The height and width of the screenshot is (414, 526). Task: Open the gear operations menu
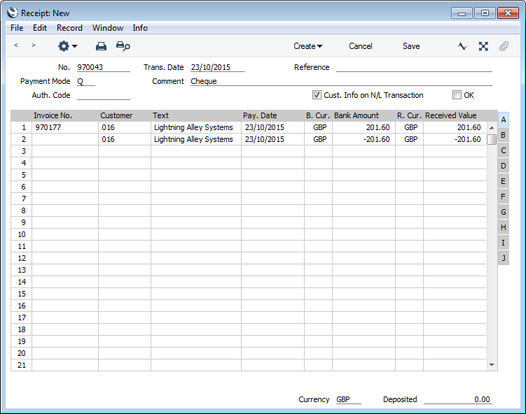tap(67, 46)
